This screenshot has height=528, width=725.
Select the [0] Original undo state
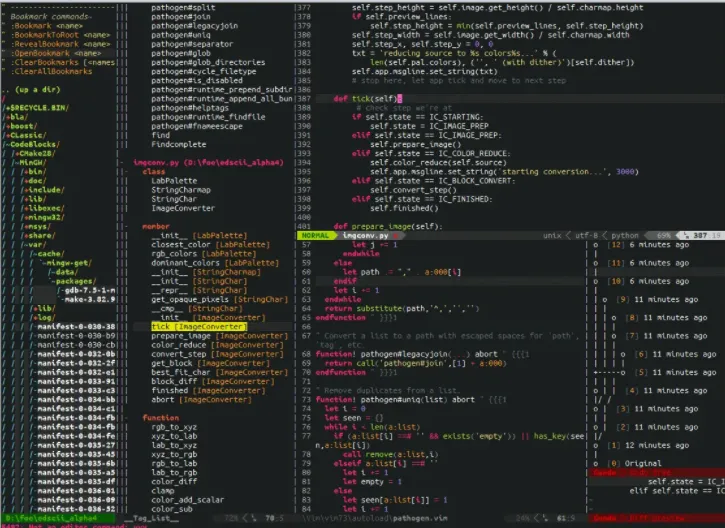point(636,463)
